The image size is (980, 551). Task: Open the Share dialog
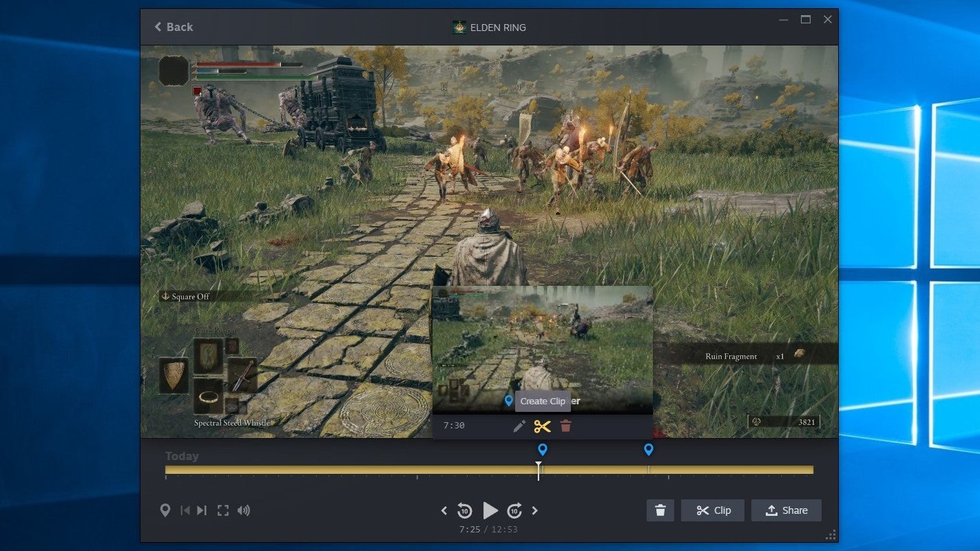tap(786, 510)
